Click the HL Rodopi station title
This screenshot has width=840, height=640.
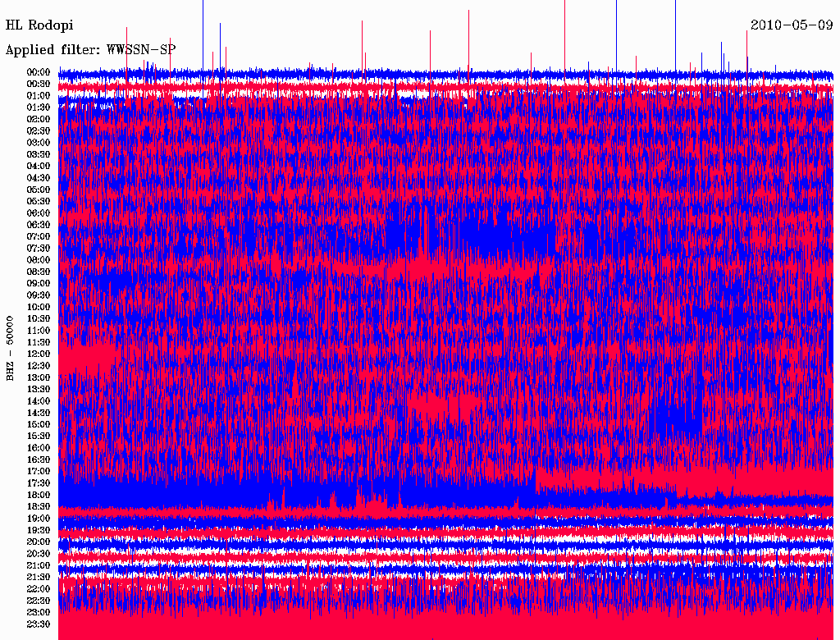pos(39,25)
